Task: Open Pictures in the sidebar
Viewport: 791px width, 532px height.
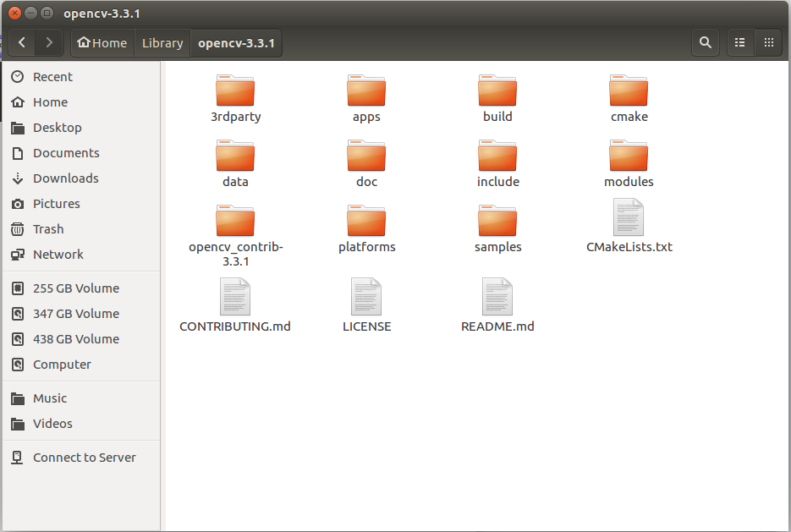Action: click(82, 204)
